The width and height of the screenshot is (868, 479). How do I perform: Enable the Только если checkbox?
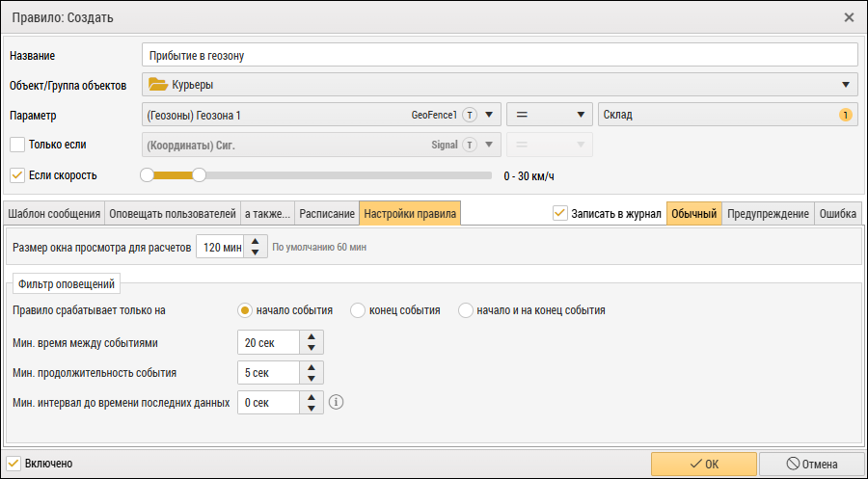(16, 145)
